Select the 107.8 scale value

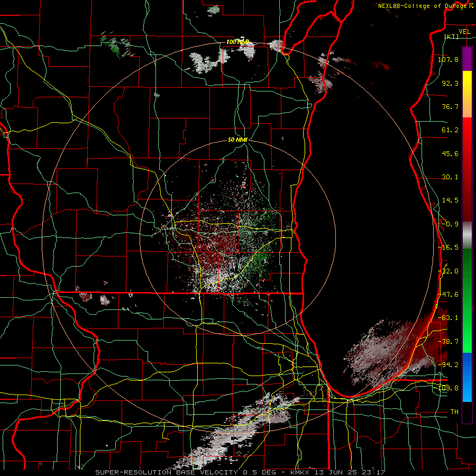click(x=448, y=59)
